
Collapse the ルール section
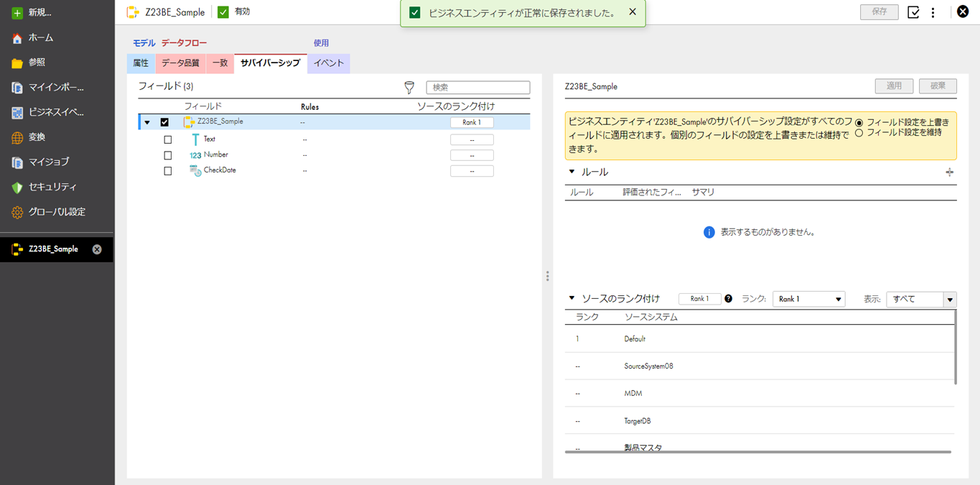(x=572, y=172)
